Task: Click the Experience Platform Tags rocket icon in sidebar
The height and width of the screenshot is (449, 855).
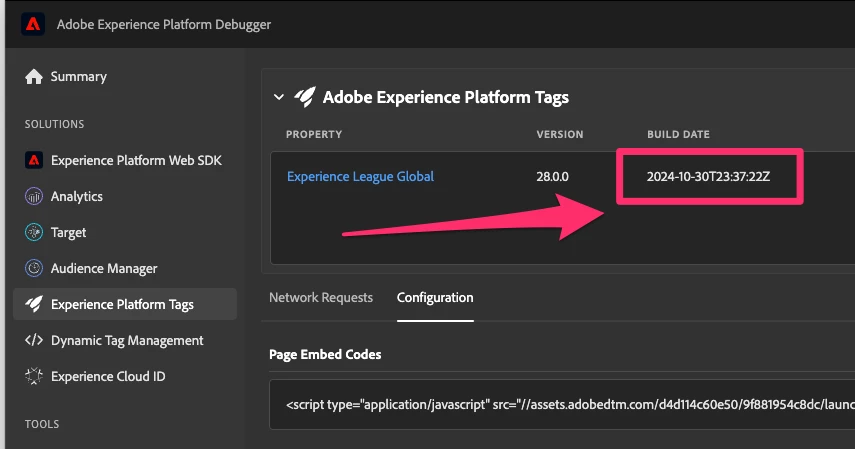Action: (x=34, y=304)
